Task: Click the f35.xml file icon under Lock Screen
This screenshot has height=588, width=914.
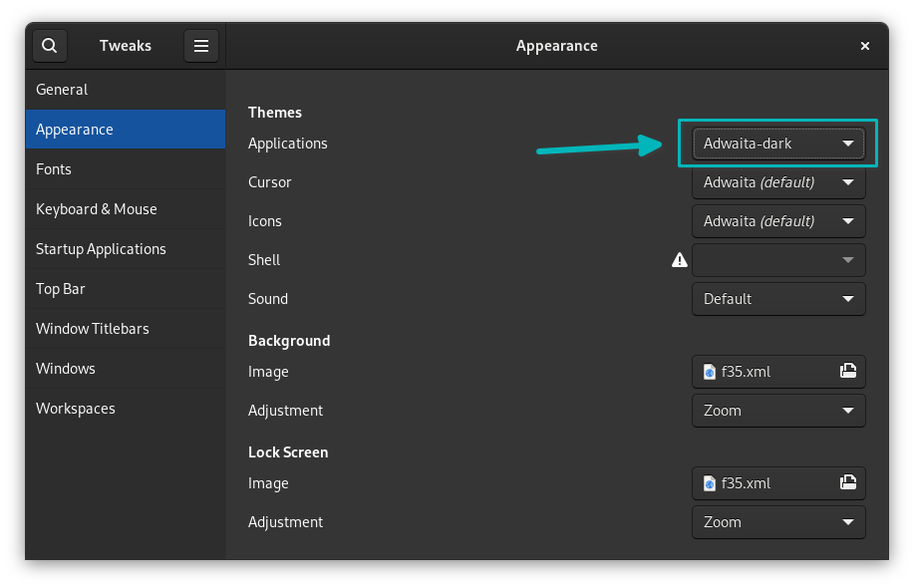Action: point(707,482)
